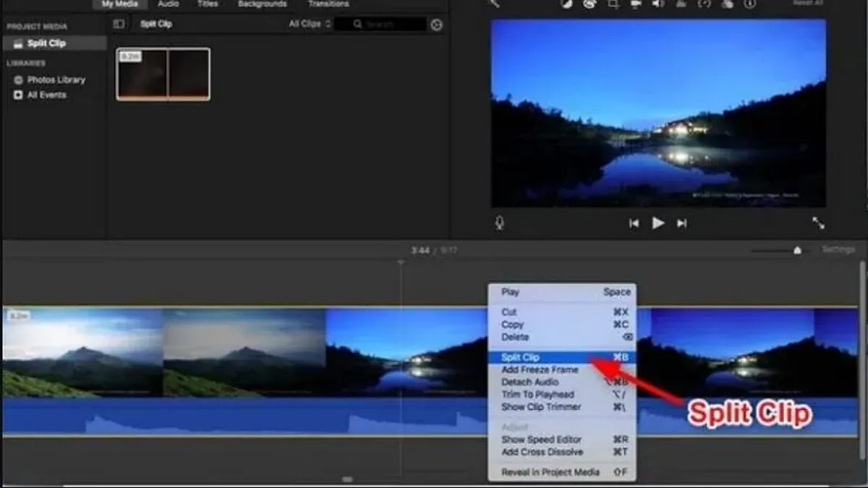
Task: Choose Delete from the context menu
Action: 562,337
